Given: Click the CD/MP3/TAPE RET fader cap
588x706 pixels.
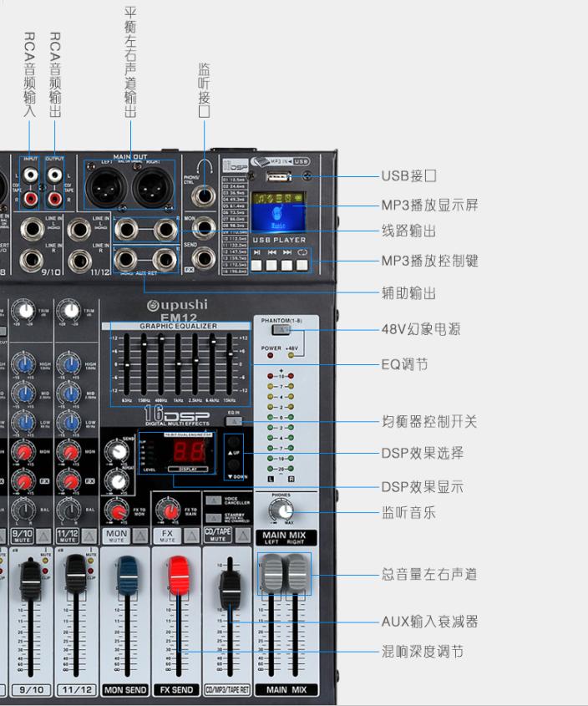Looking at the screenshot, I should click(x=230, y=589).
